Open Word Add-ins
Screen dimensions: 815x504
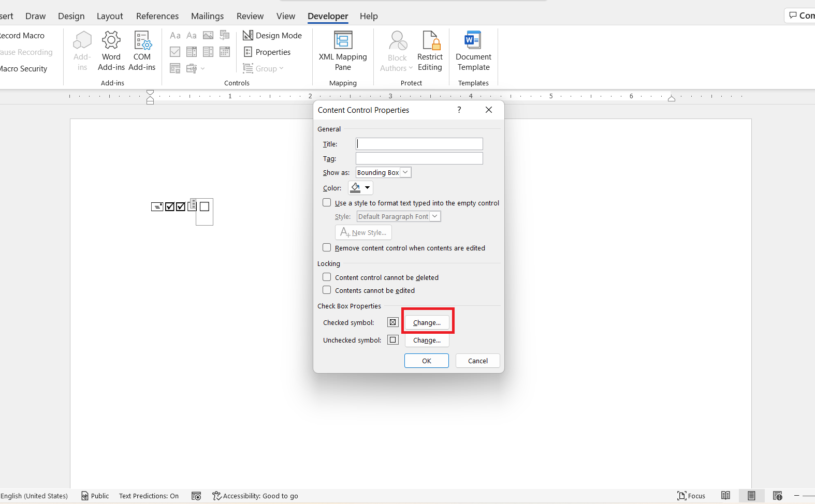pos(111,51)
